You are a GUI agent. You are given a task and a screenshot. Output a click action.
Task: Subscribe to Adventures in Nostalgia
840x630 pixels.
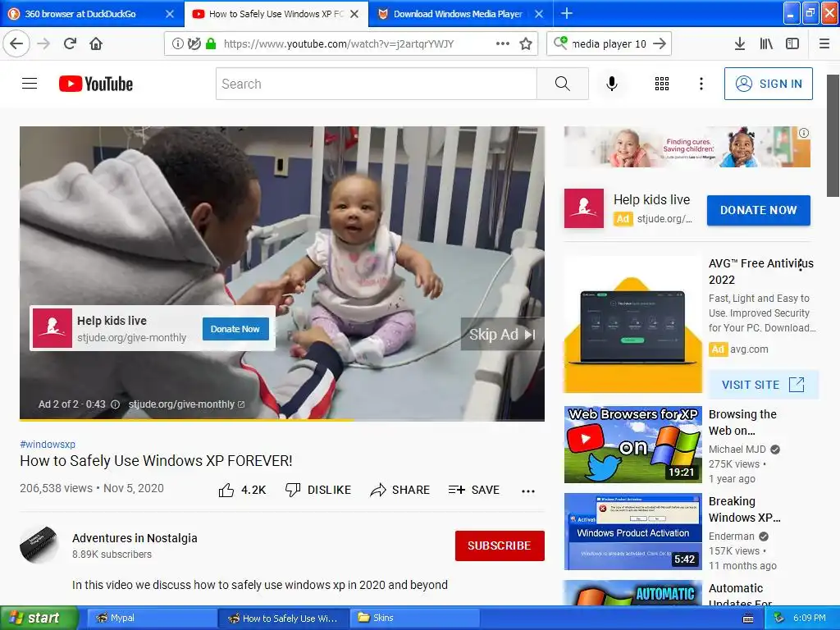coord(500,546)
